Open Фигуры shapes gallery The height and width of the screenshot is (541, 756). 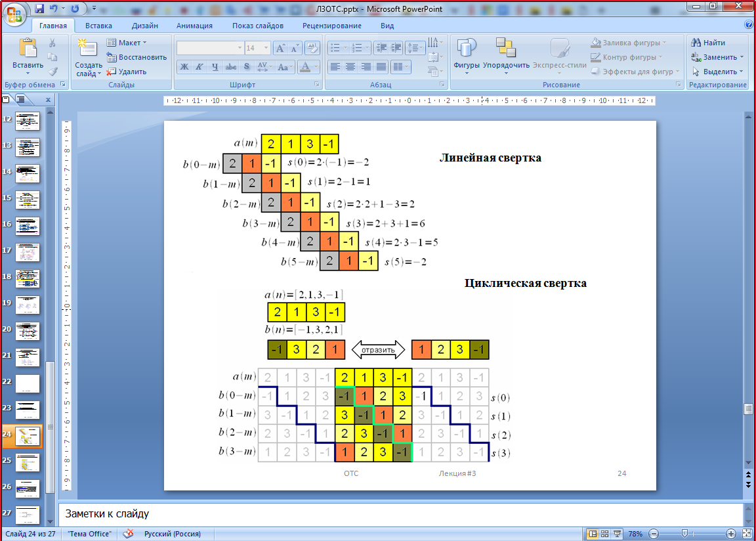[x=466, y=56]
